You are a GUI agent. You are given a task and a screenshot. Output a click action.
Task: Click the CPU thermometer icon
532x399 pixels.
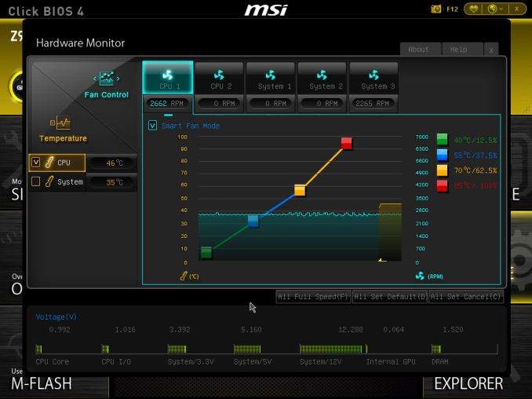click(x=49, y=163)
